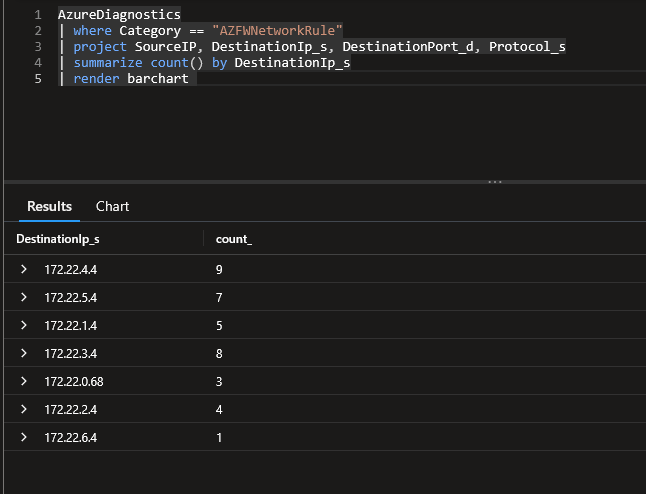
Task: Expand the 172.22.0.68 result row
Action: tap(24, 381)
